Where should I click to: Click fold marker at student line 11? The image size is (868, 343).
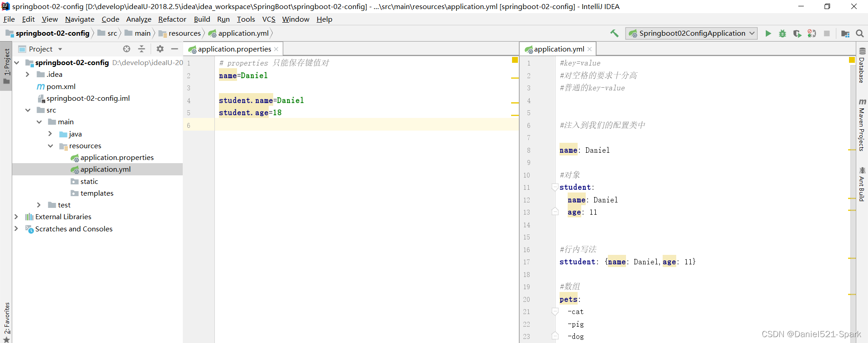[x=555, y=187]
